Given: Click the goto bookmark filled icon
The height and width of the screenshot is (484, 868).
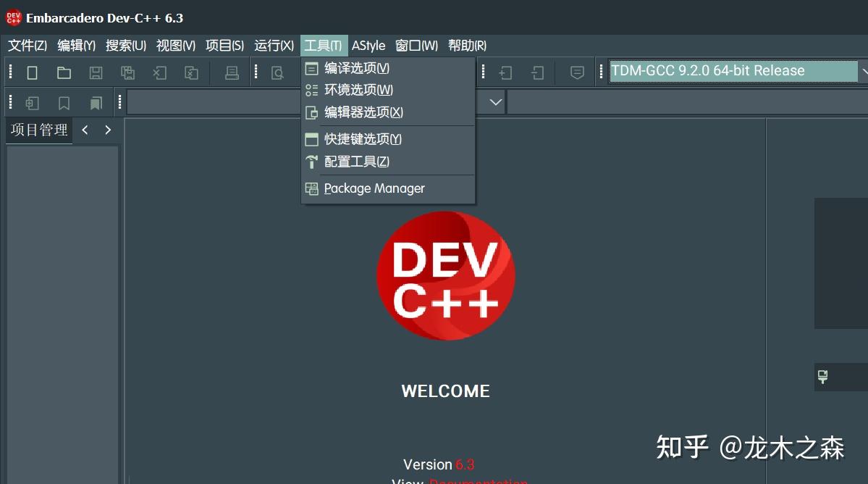Looking at the screenshot, I should pos(96,103).
